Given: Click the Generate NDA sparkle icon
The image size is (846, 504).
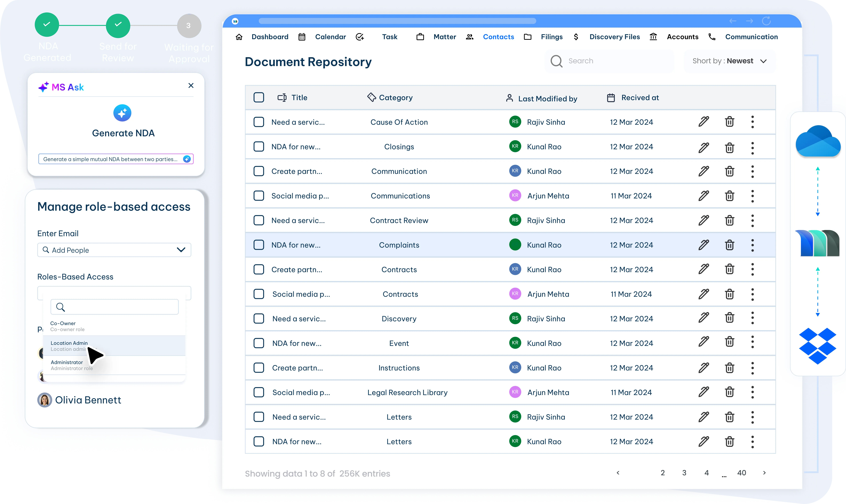Looking at the screenshot, I should point(122,113).
